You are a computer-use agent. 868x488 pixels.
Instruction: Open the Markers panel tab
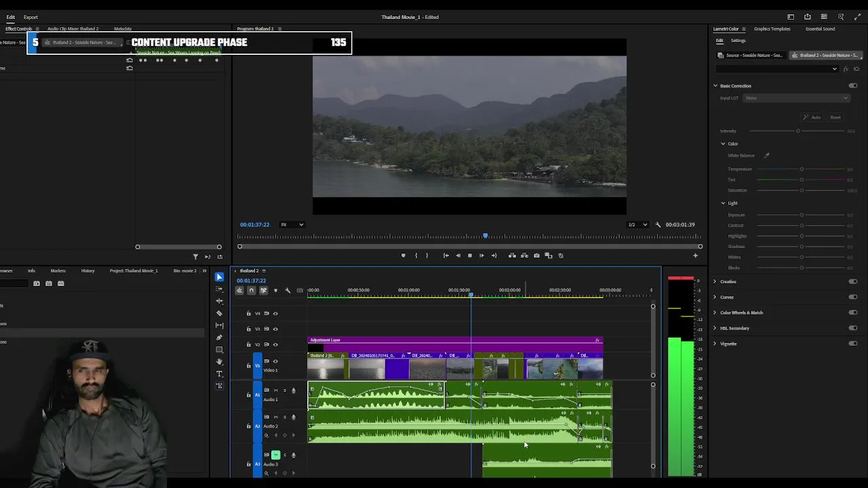point(58,271)
